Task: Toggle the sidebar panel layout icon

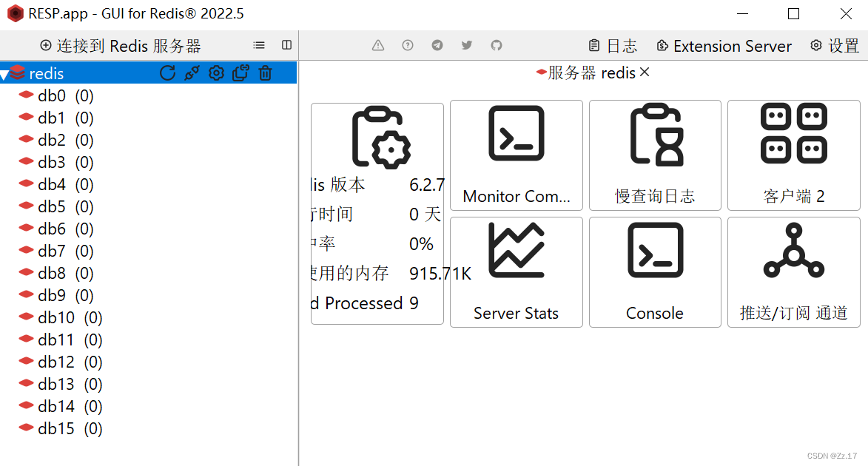Action: (287, 45)
